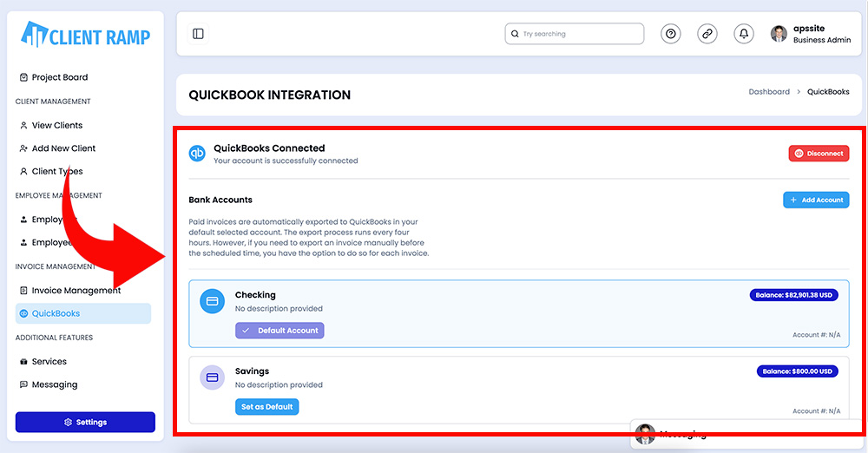Viewport: 868px width, 453px height.
Task: Click the Client Ramp logo
Action: click(85, 35)
